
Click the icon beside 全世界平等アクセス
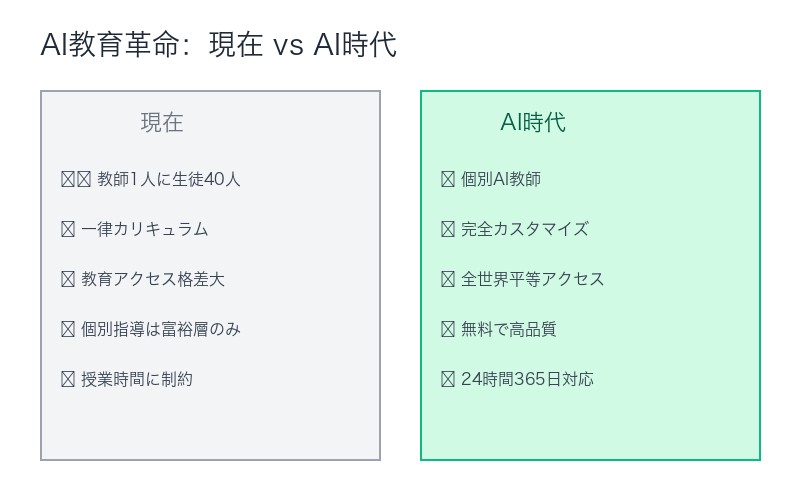[448, 280]
